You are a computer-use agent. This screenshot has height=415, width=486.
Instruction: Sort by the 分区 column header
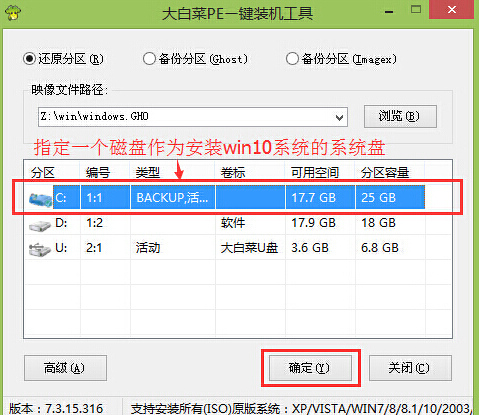click(x=52, y=173)
